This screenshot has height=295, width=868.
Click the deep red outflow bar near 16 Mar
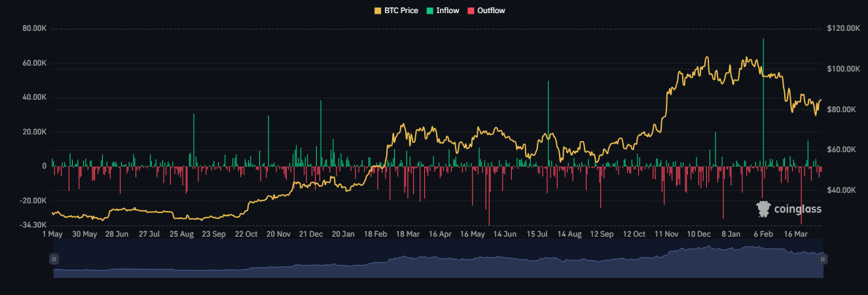click(x=801, y=196)
